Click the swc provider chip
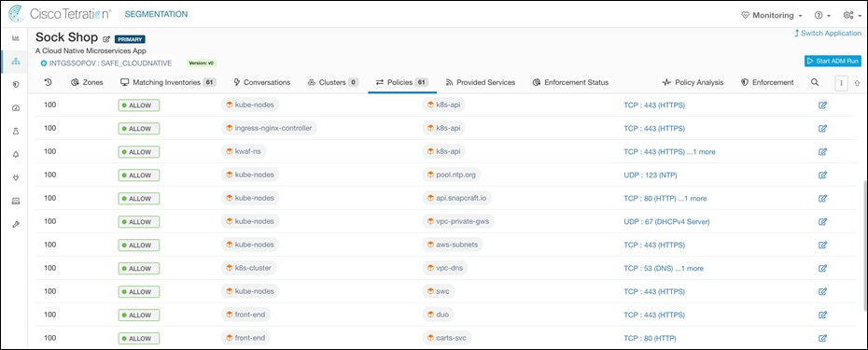 tap(440, 291)
